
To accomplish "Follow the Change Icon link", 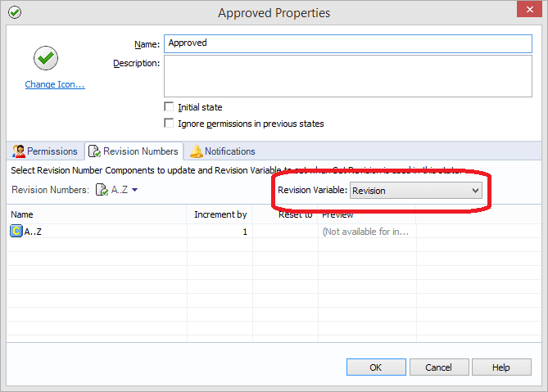I will click(x=55, y=84).
